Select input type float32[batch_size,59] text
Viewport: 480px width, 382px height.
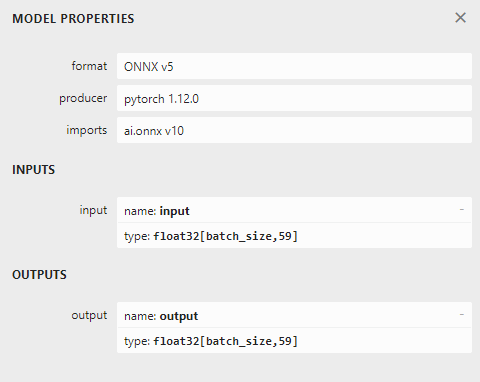225,236
